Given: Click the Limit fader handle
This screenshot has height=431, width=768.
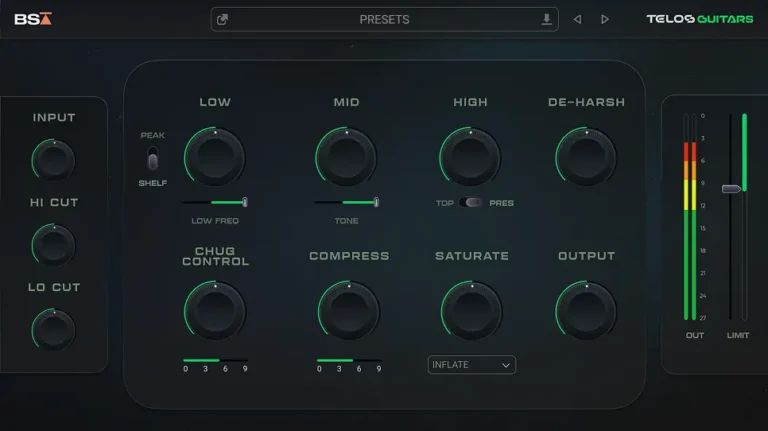Looking at the screenshot, I should point(733,188).
